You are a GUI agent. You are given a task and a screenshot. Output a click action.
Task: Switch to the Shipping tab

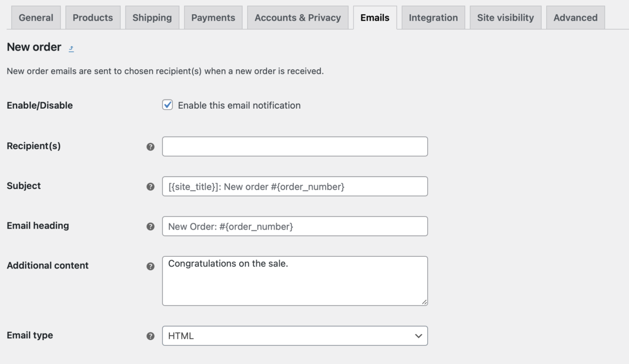tap(152, 17)
